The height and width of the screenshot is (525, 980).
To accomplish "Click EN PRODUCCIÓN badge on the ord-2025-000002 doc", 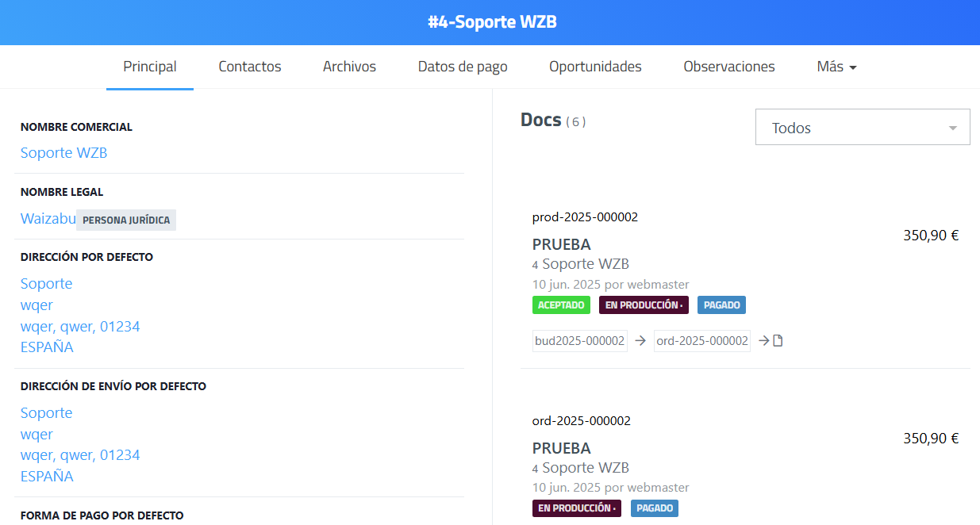I will [576, 508].
